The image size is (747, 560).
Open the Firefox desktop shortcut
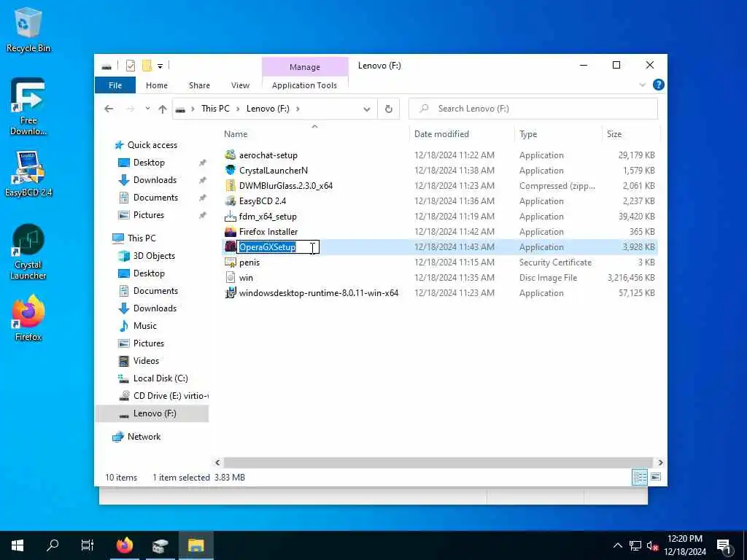point(28,318)
